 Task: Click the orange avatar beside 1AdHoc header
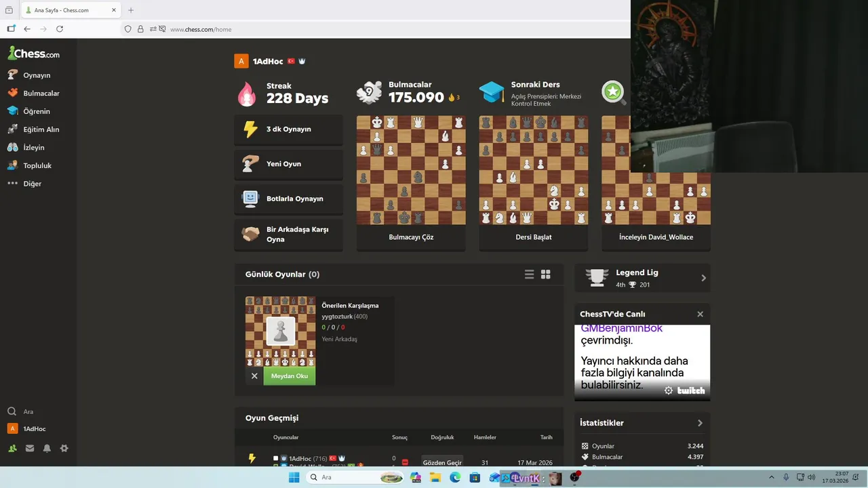(241, 61)
